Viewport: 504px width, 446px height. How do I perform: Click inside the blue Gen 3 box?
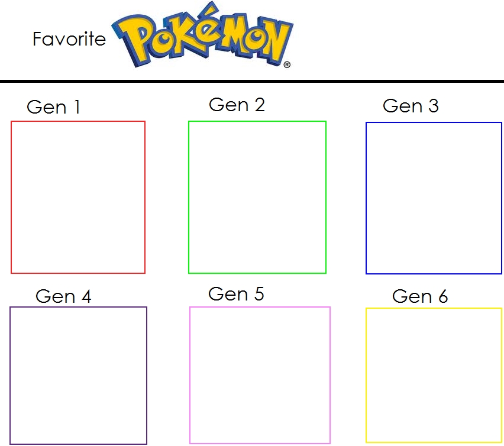pyautogui.click(x=434, y=198)
